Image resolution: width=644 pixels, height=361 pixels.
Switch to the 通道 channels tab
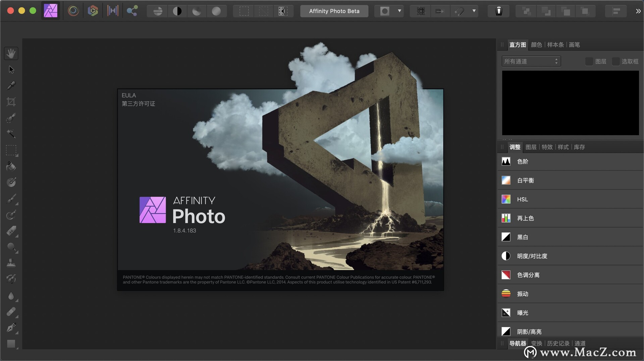click(x=580, y=343)
